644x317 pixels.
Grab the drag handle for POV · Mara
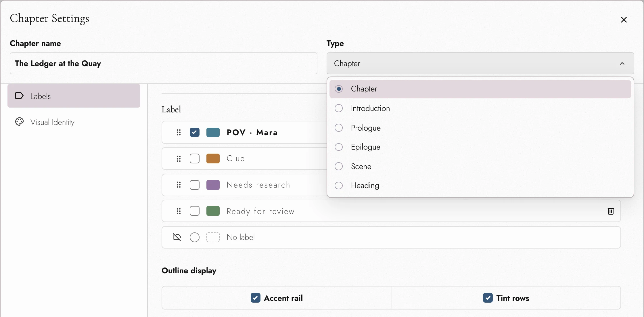[x=179, y=132]
